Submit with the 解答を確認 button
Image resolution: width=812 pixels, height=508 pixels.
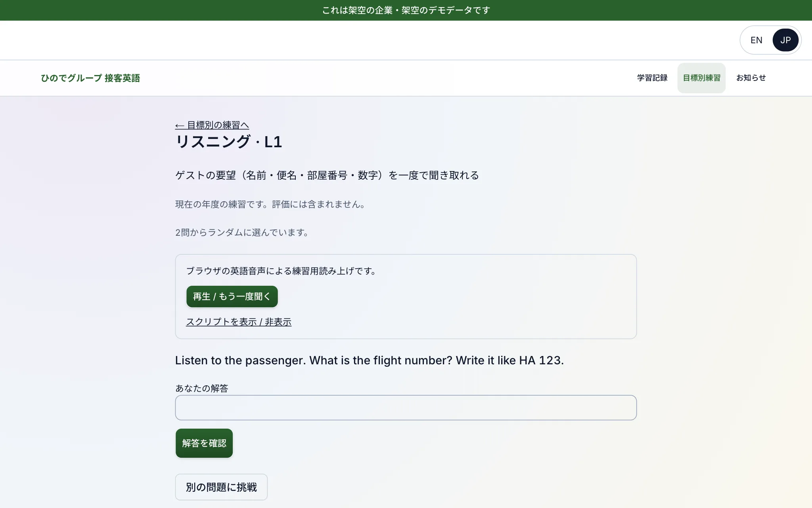coord(204,443)
